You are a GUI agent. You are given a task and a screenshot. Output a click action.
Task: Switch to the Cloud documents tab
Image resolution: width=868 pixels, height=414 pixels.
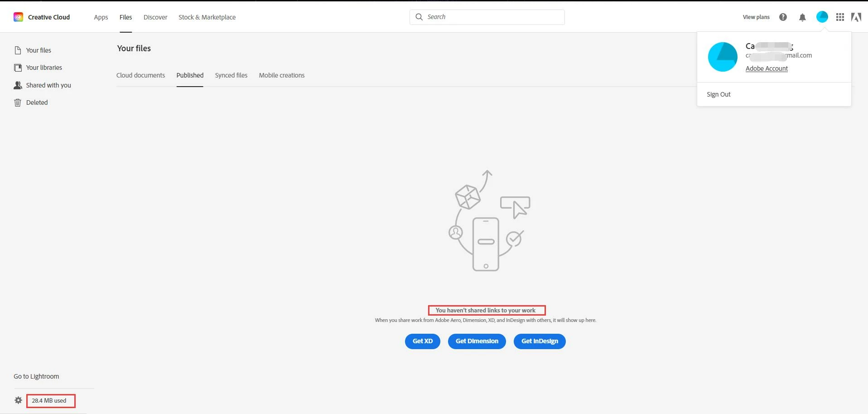(140, 75)
